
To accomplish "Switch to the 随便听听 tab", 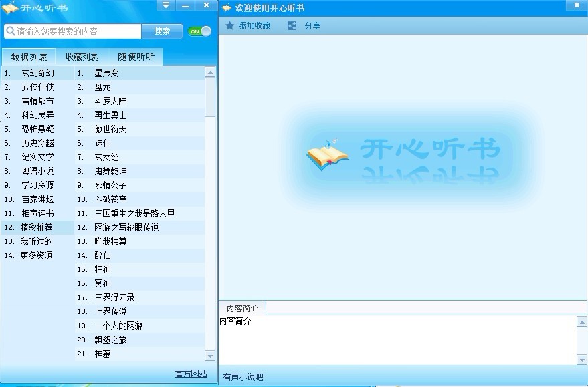I will tap(136, 57).
